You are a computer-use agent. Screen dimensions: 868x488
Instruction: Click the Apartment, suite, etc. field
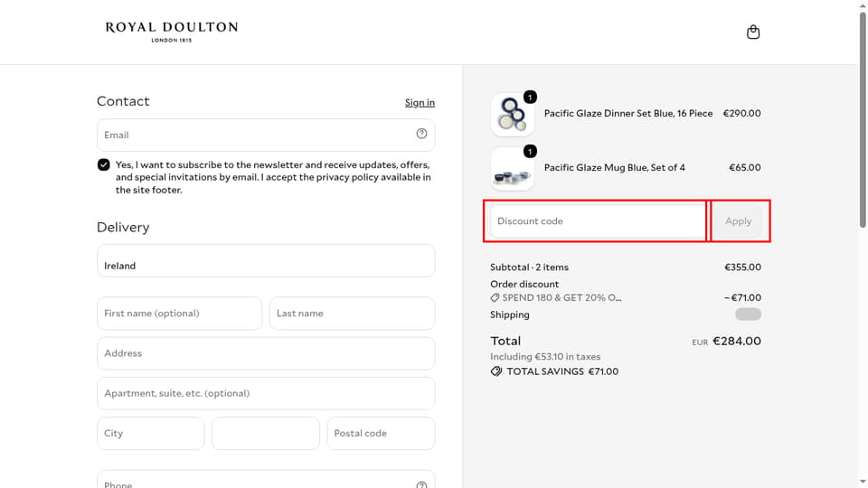click(266, 393)
